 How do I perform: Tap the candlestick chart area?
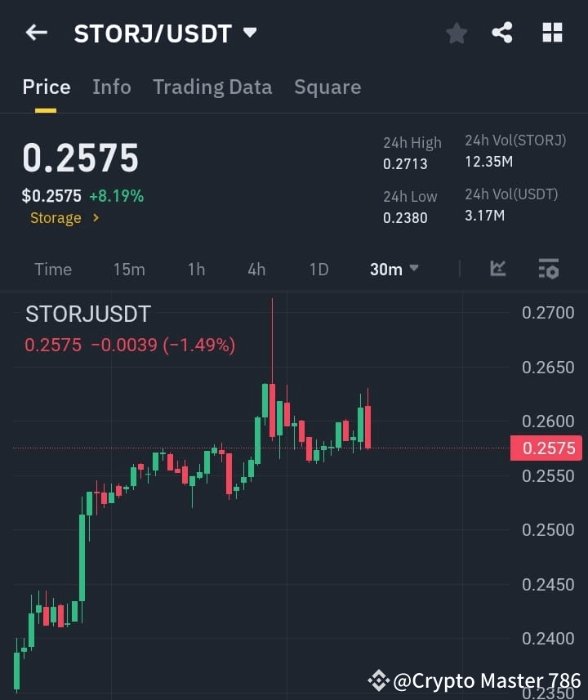coord(245,490)
